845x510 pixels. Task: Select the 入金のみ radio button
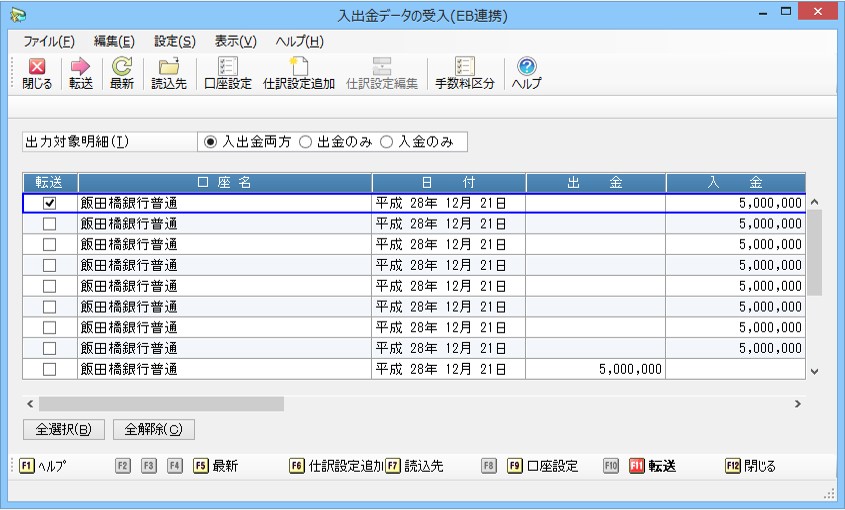click(386, 142)
